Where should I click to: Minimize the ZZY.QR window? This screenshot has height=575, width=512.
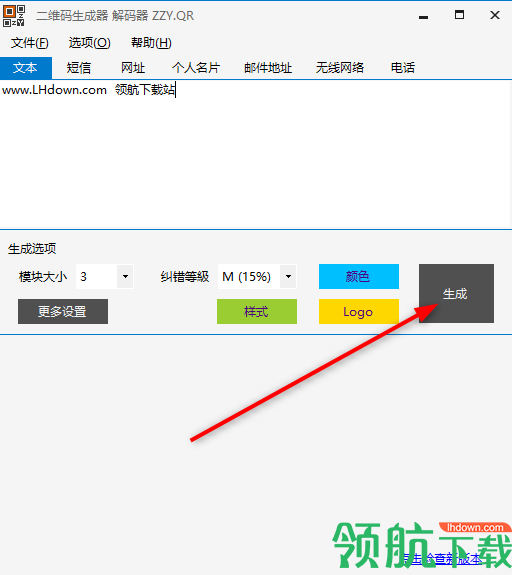point(424,16)
